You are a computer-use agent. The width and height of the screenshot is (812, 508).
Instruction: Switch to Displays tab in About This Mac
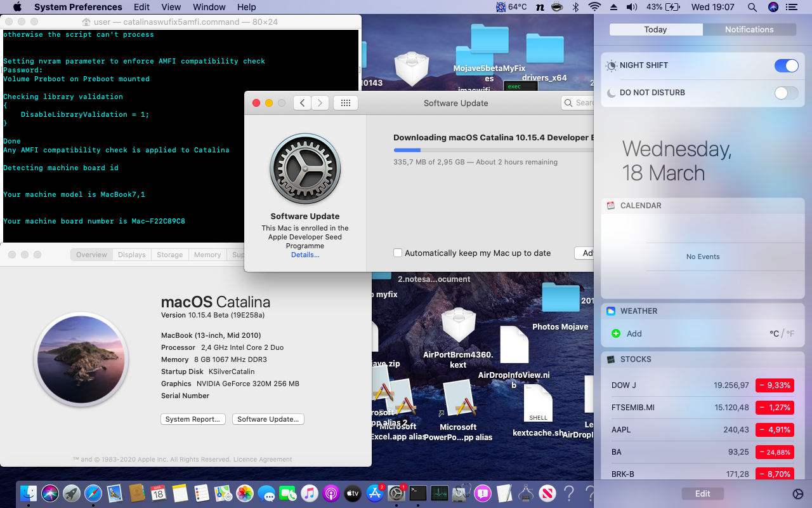click(132, 255)
